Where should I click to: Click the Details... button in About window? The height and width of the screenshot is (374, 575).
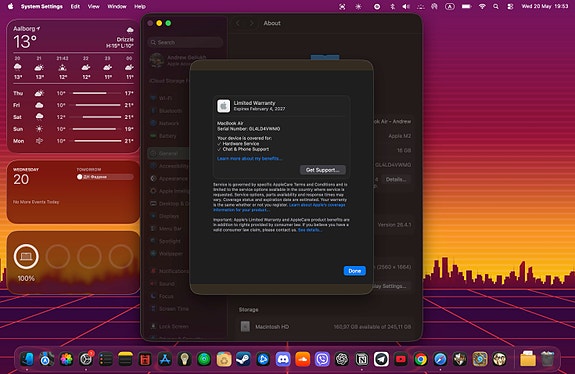pyautogui.click(x=396, y=179)
